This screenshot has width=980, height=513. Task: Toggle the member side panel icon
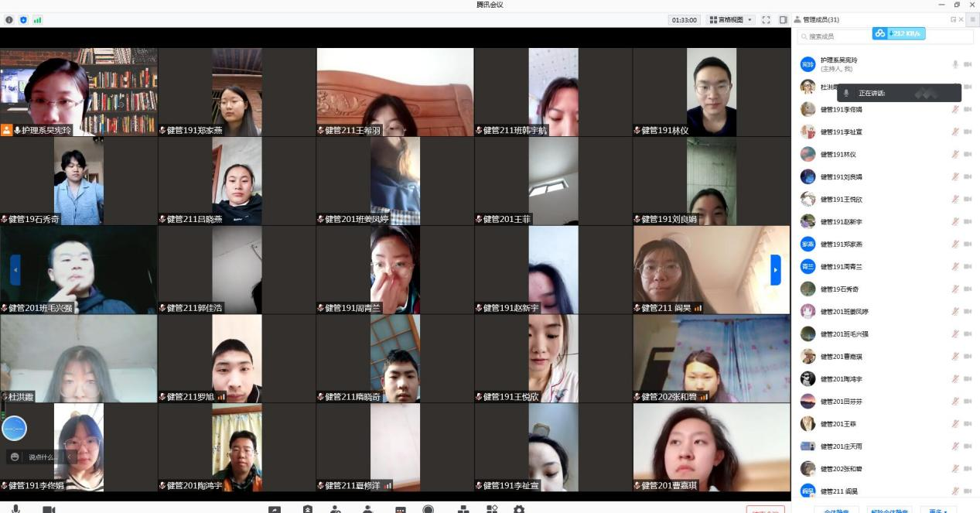pyautogui.click(x=783, y=19)
